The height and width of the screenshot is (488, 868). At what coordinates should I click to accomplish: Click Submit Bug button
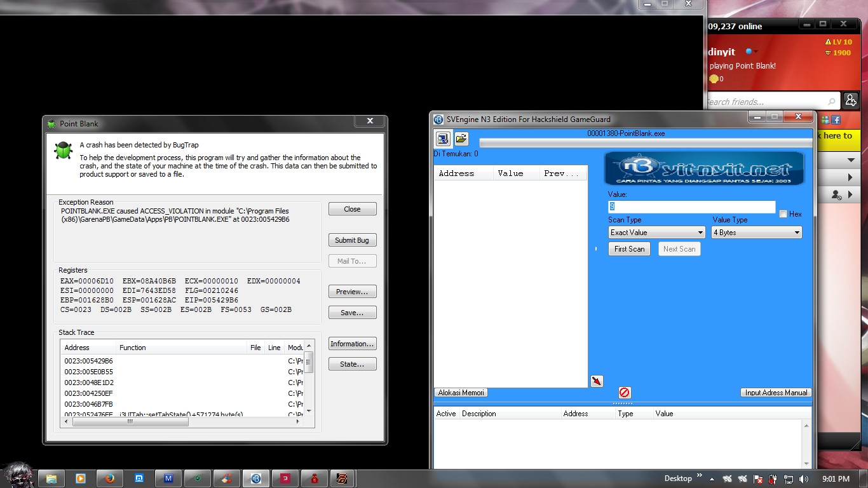click(353, 240)
